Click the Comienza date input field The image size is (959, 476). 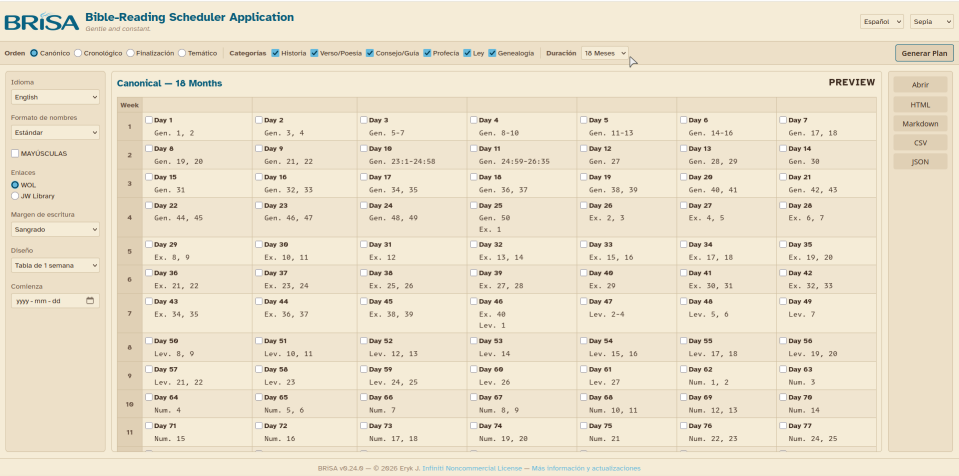pos(55,301)
